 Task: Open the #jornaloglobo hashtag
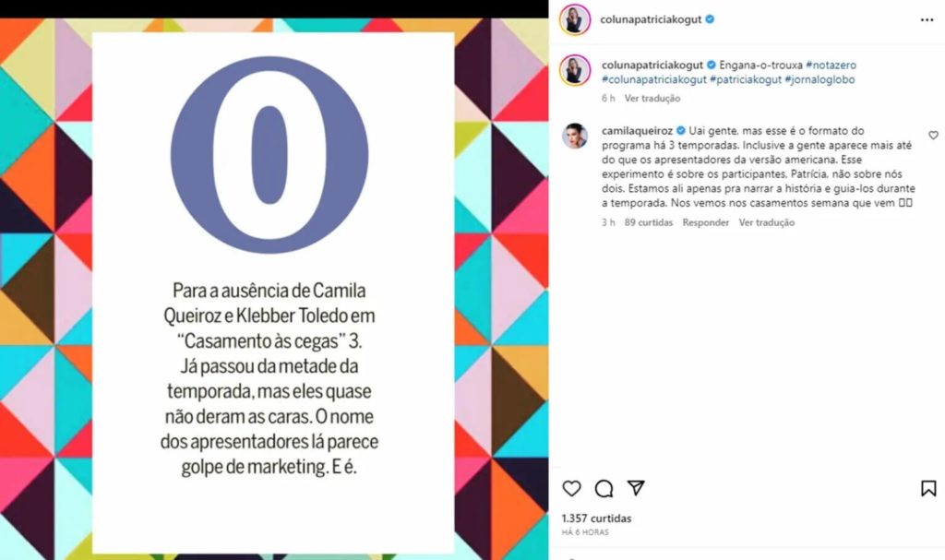click(819, 79)
